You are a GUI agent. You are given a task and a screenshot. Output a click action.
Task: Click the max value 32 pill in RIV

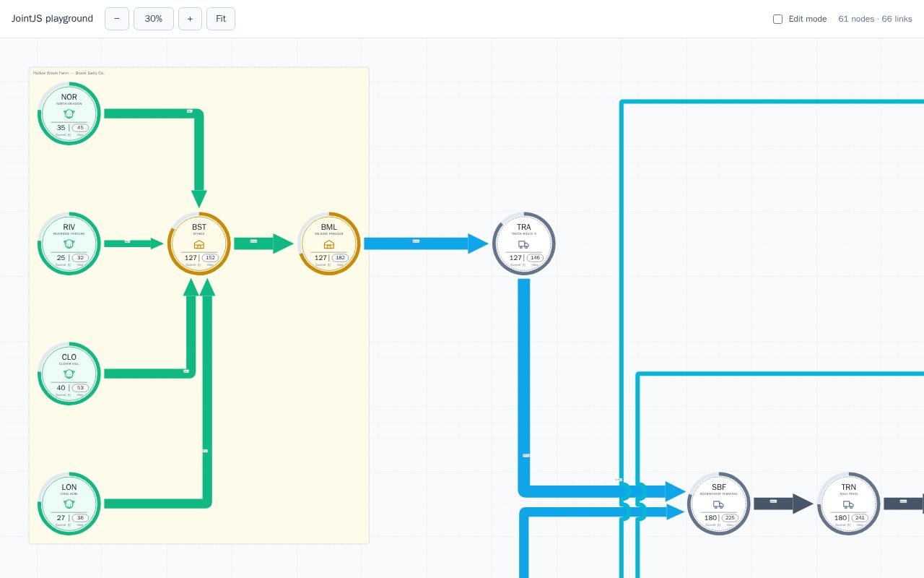point(80,258)
